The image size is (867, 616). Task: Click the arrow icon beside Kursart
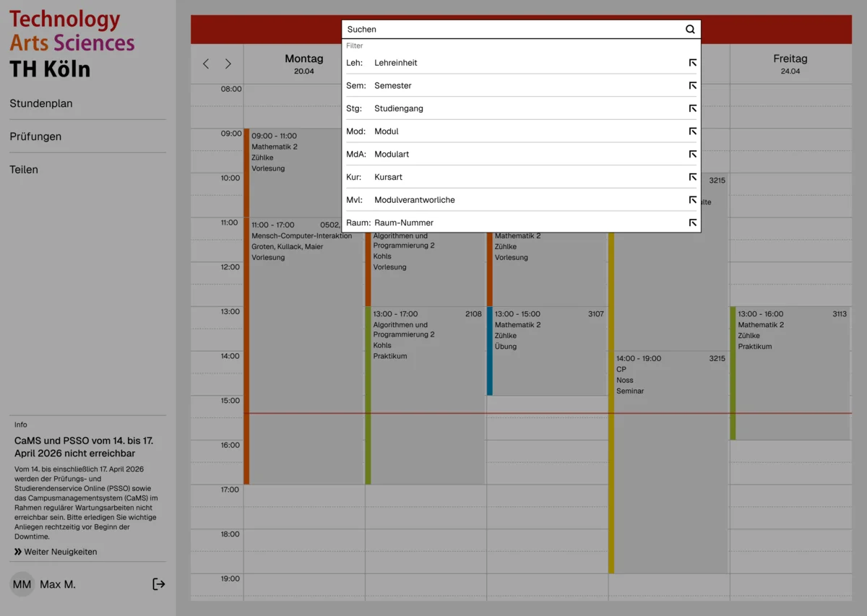coord(692,177)
